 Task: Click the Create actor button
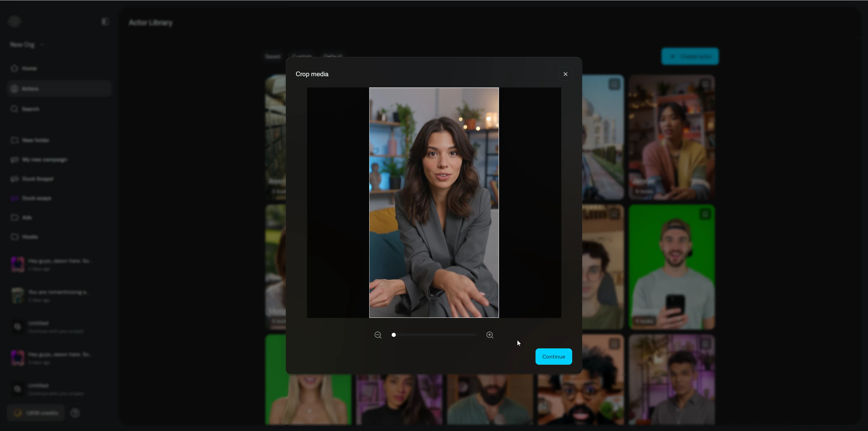(690, 56)
